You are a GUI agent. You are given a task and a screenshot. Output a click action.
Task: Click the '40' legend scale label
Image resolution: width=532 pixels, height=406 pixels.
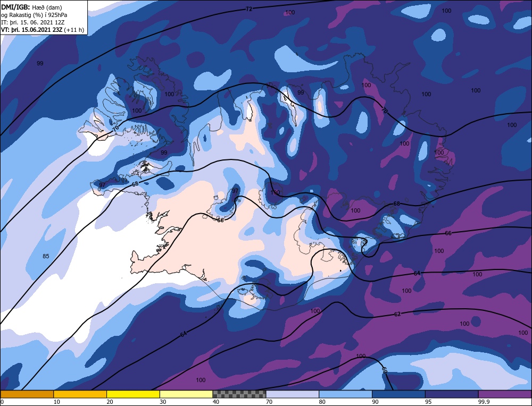216,402
